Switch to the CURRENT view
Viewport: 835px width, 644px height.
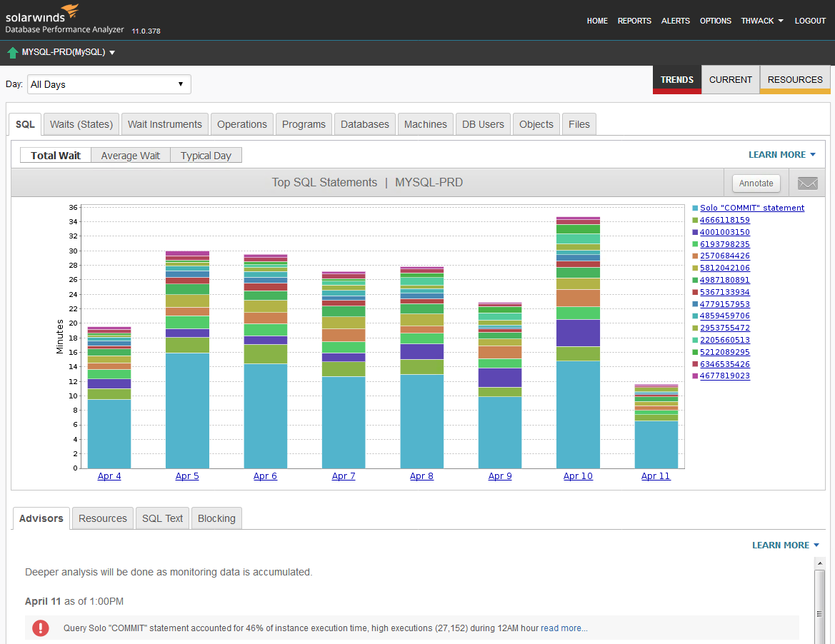[731, 80]
